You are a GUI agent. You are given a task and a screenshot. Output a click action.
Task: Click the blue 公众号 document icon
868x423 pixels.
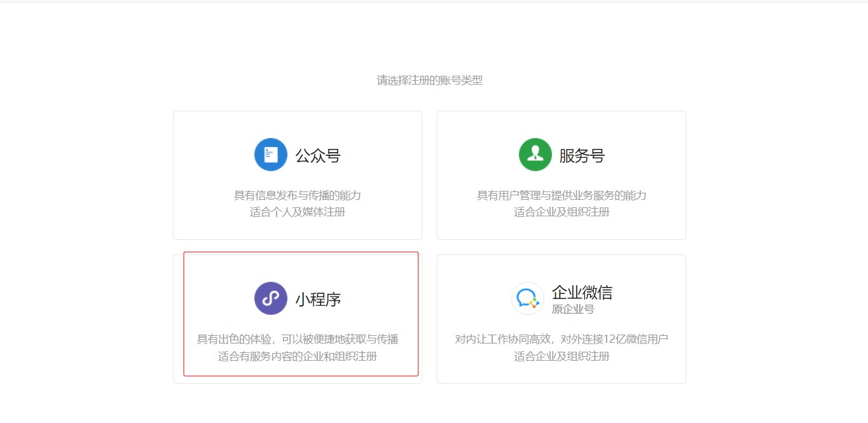click(x=271, y=155)
